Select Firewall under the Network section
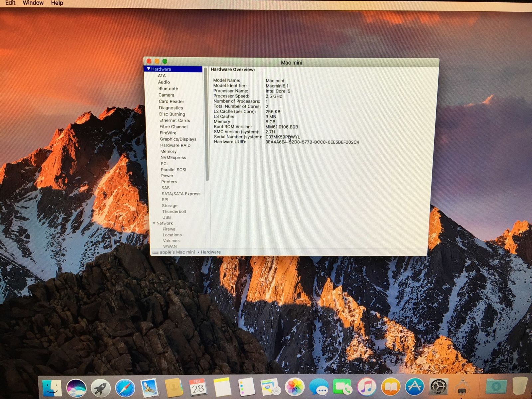The width and height of the screenshot is (532, 399). (x=170, y=229)
